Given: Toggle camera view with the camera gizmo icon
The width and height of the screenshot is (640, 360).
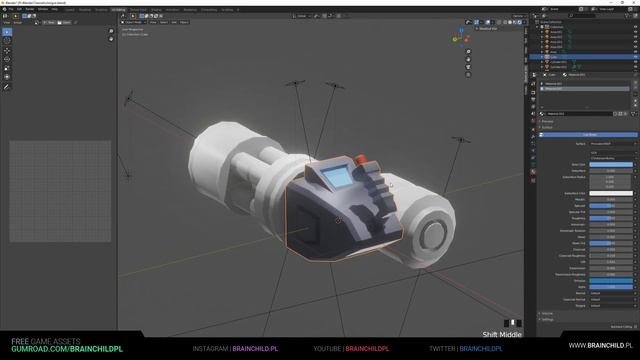Looking at the screenshot, I should coord(468,67).
